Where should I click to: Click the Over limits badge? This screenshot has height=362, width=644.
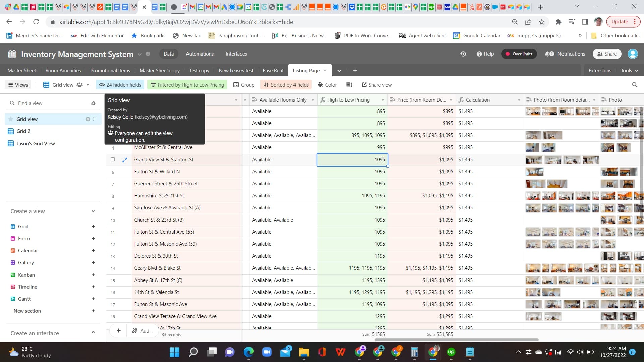click(x=519, y=54)
